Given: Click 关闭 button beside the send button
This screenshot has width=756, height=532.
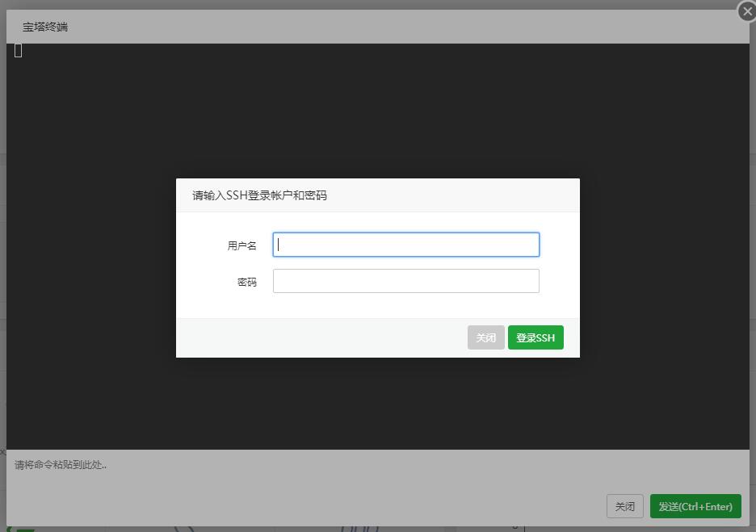Looking at the screenshot, I should click(x=625, y=506).
